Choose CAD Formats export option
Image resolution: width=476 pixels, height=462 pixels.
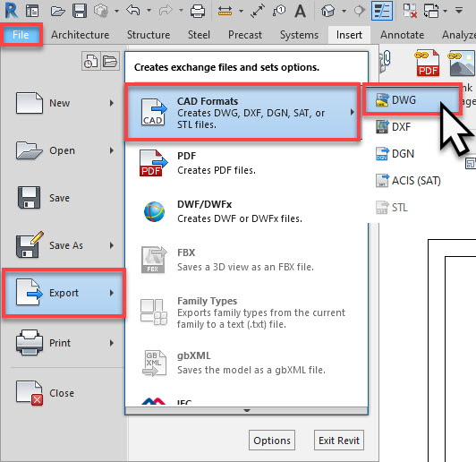(x=242, y=113)
